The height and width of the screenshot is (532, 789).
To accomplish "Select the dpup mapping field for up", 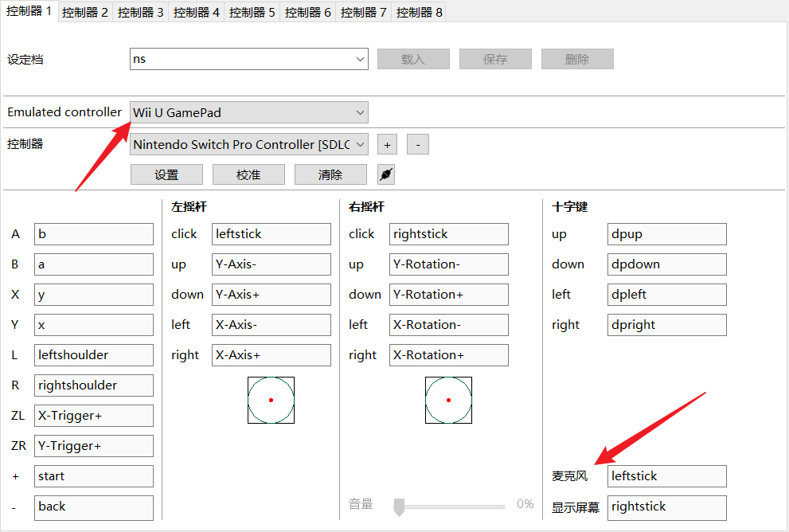I will [x=666, y=234].
